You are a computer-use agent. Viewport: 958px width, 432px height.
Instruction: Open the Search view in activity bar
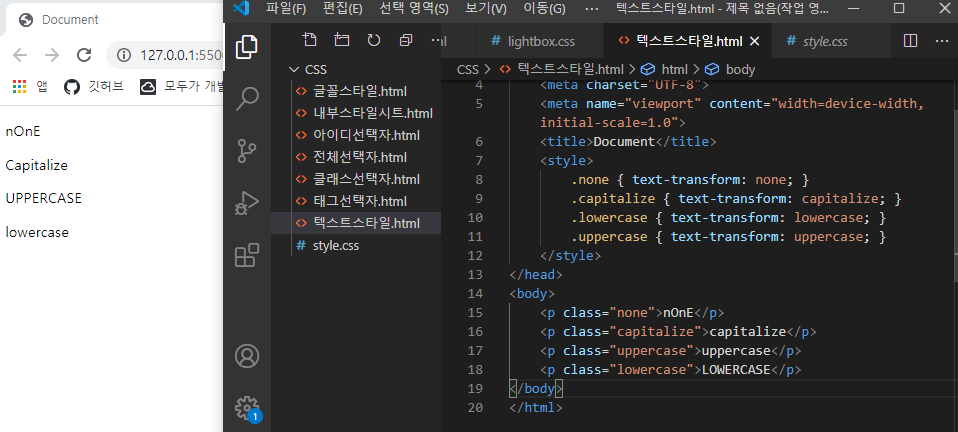247,98
